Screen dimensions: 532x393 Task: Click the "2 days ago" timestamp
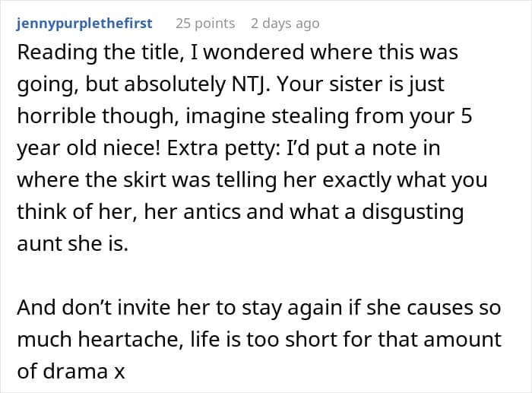[285, 24]
